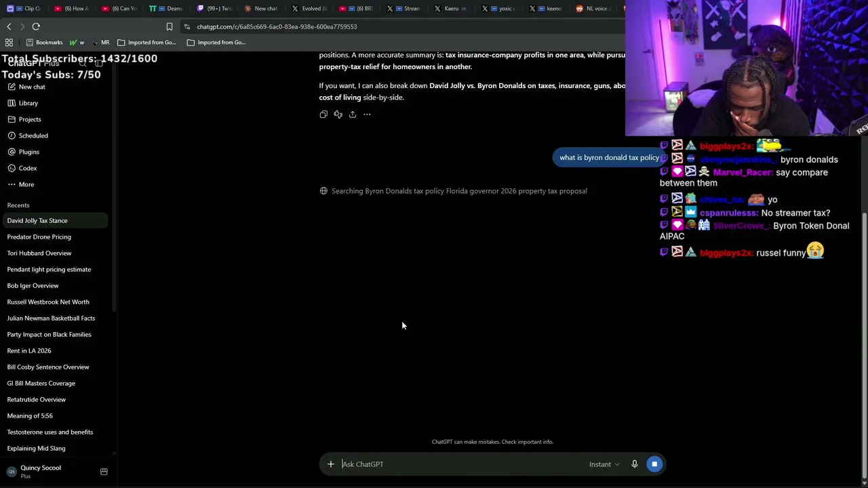Click the user message about byron donald tax policy

609,157
